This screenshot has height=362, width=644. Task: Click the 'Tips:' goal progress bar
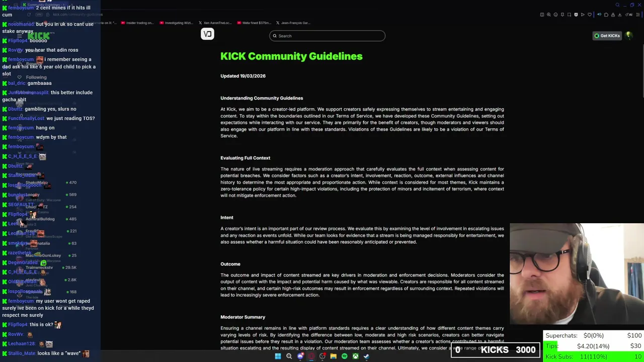pos(594,346)
